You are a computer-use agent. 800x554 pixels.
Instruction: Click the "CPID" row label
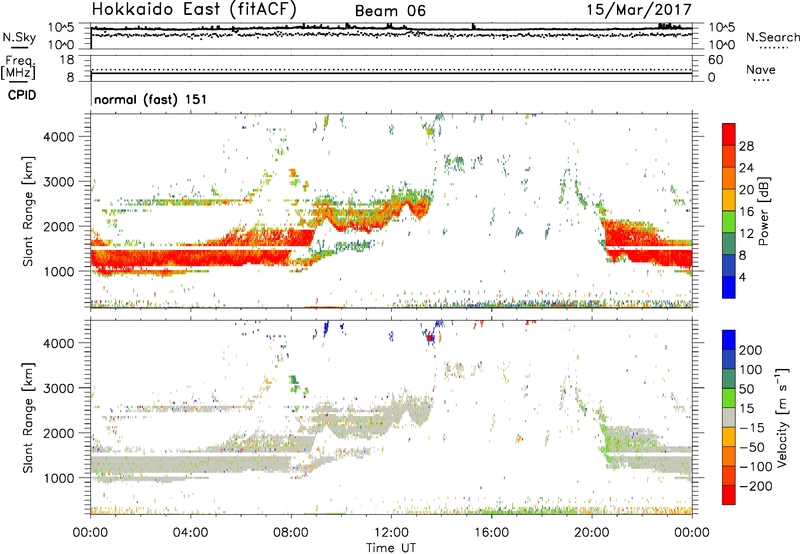22,95
